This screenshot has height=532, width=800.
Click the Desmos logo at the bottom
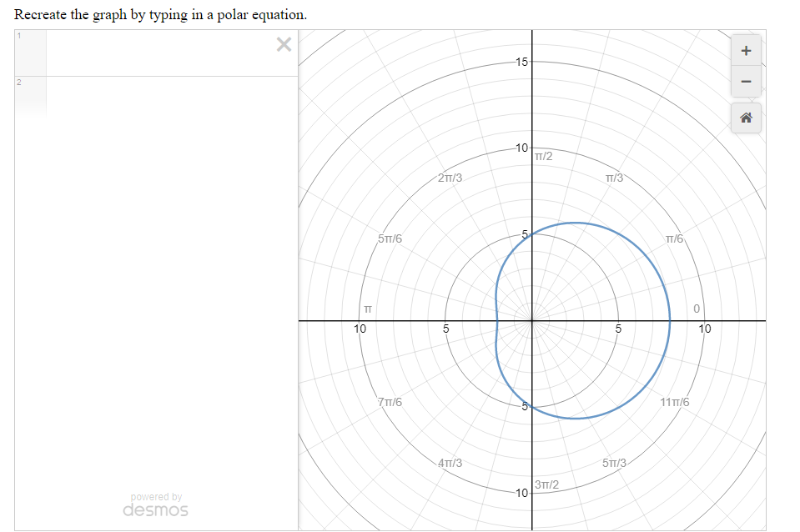155,509
